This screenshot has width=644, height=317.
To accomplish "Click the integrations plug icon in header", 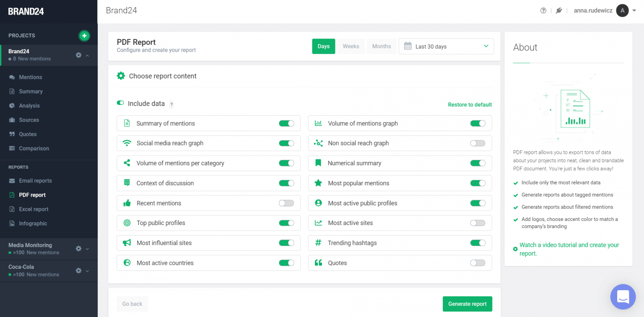I will (558, 11).
